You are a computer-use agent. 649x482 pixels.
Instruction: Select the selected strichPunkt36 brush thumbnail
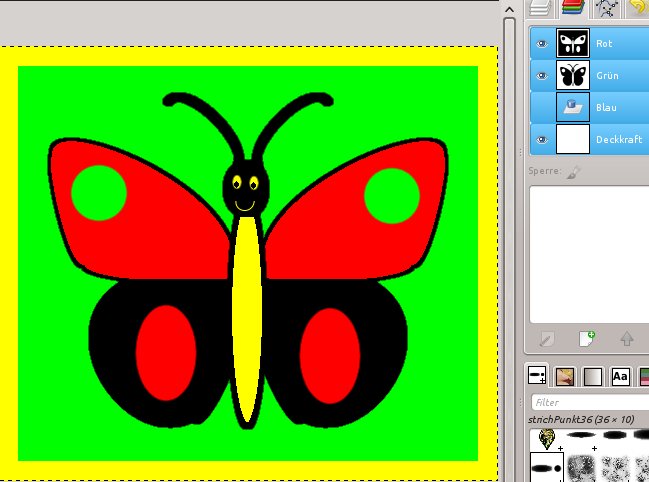[546, 468]
